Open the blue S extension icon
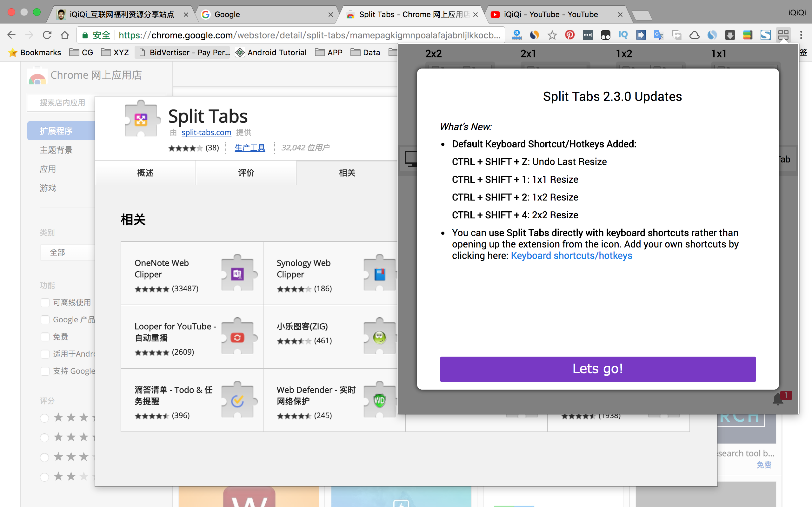This screenshot has height=507, width=812. click(x=765, y=35)
